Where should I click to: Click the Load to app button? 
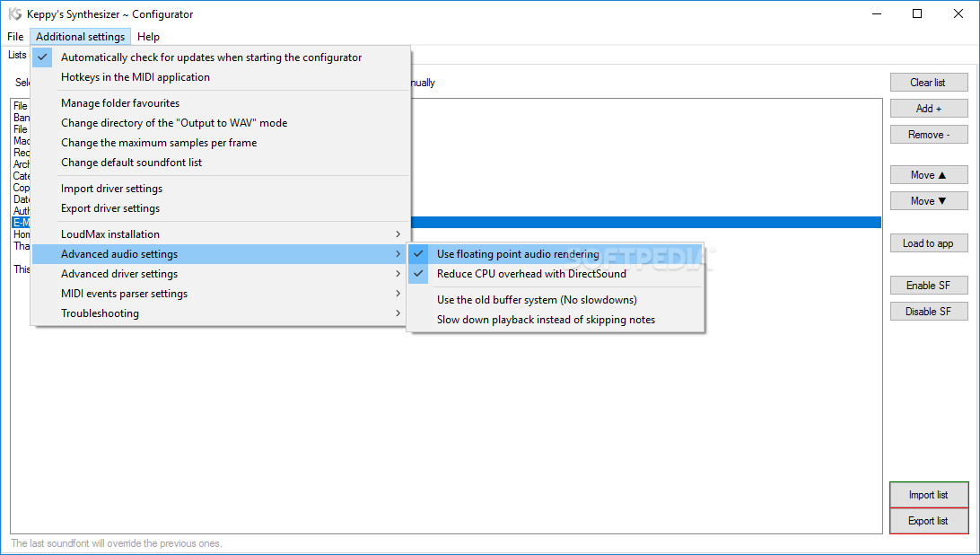click(929, 243)
